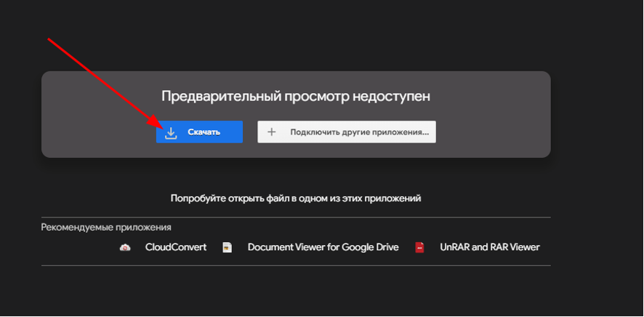Click the CloudConvert cloud icon
The height and width of the screenshot is (317, 644).
(125, 247)
